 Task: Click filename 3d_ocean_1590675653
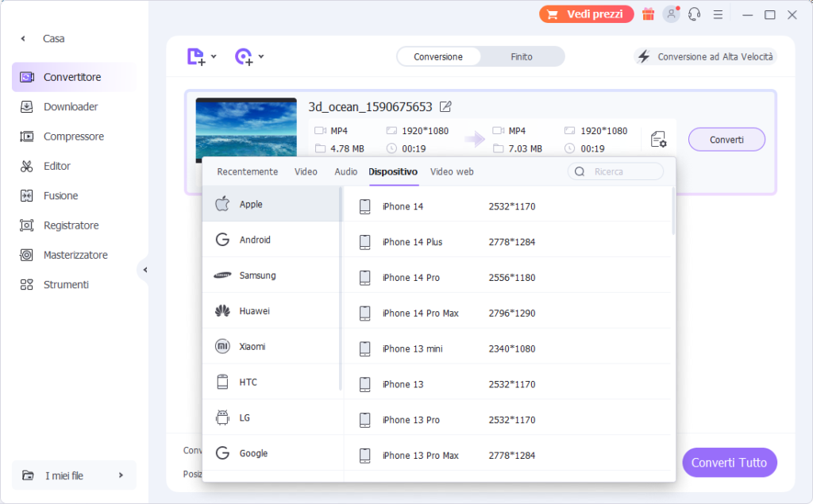370,107
